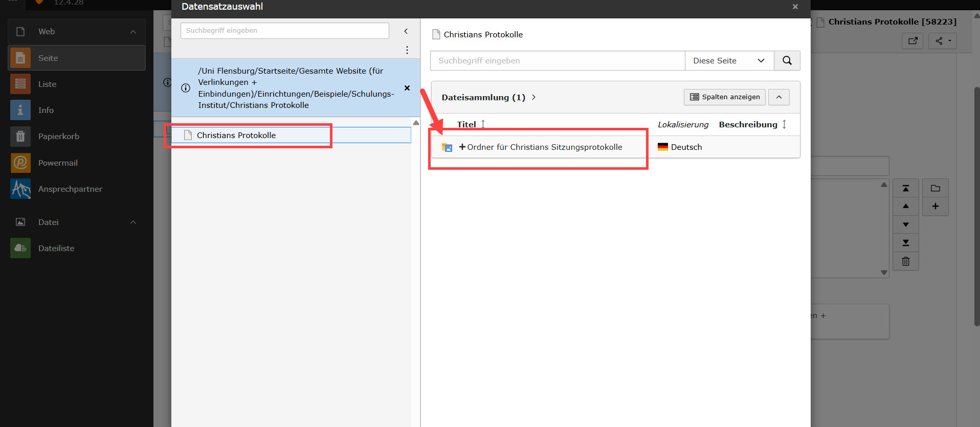980x427 pixels.
Task: Click the trash delete icon
Action: 905,261
